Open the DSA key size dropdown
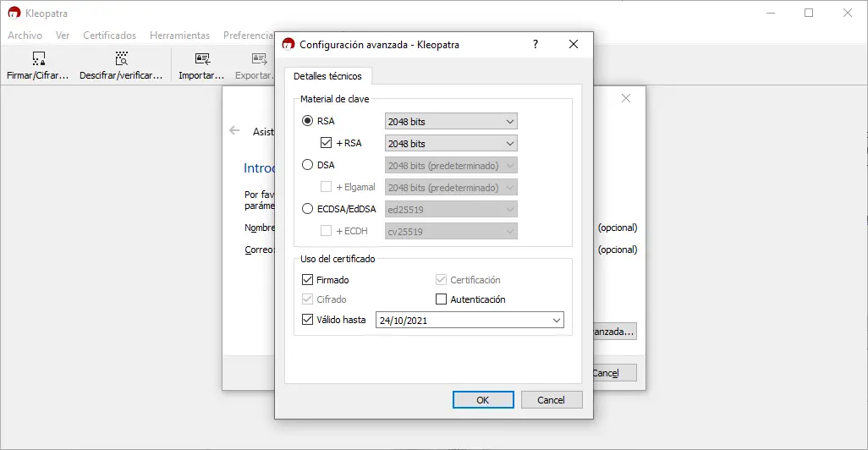The width and height of the screenshot is (868, 450). 451,166
